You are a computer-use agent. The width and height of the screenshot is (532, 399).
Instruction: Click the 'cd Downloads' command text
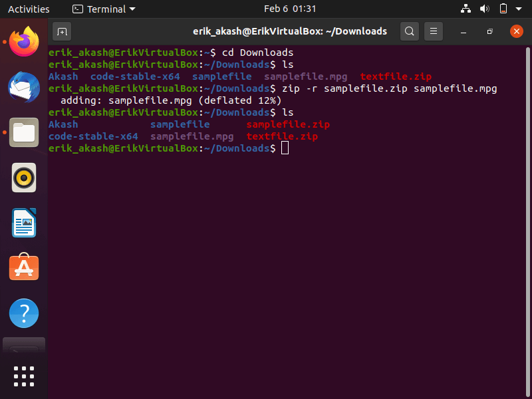point(257,53)
